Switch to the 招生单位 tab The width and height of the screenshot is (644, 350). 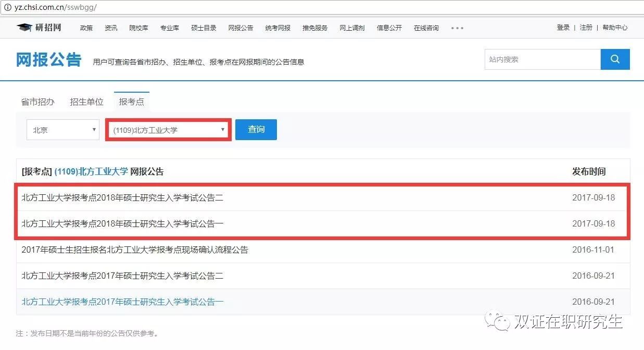click(x=86, y=102)
